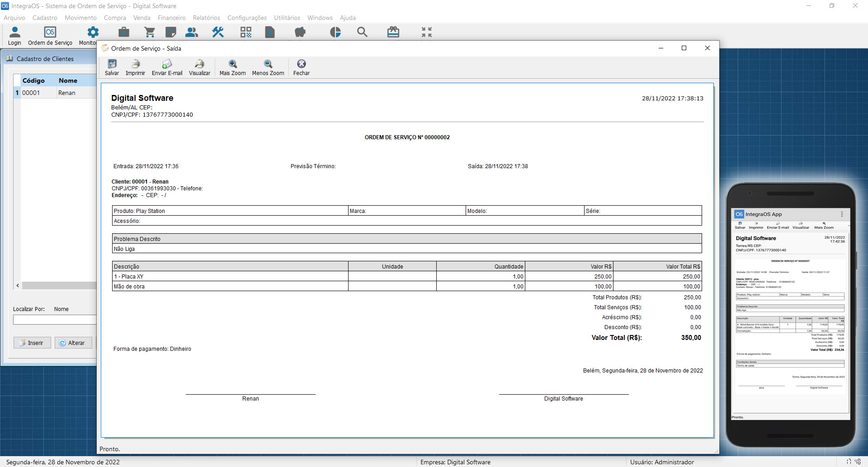Click the gift card toolbar icon
This screenshot has width=868, height=467.
pyautogui.click(x=393, y=32)
